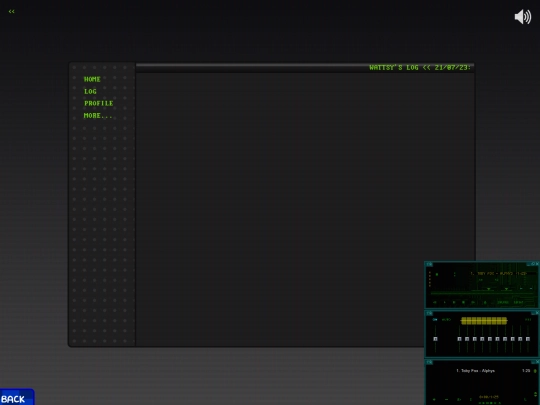This screenshot has height=405, width=540.
Task: Toggle the equalizer On button
Action: click(x=435, y=320)
